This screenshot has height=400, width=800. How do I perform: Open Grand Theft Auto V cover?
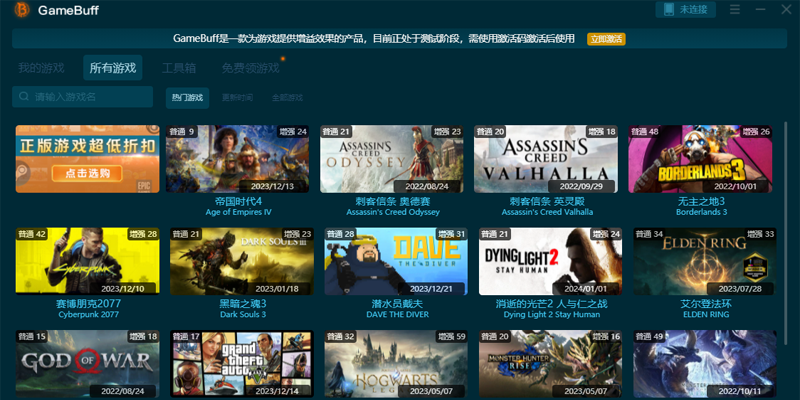242,364
